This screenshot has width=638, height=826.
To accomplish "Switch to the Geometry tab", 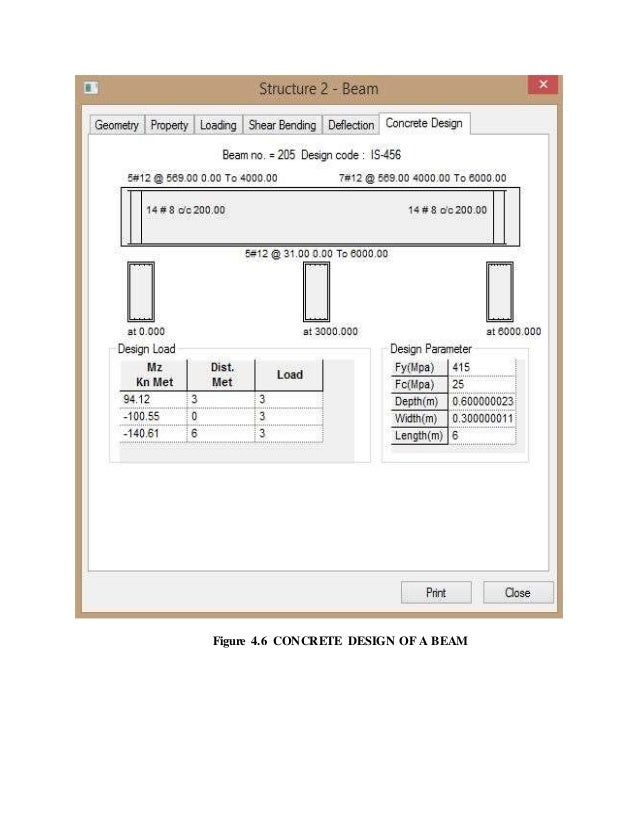I will [x=116, y=125].
